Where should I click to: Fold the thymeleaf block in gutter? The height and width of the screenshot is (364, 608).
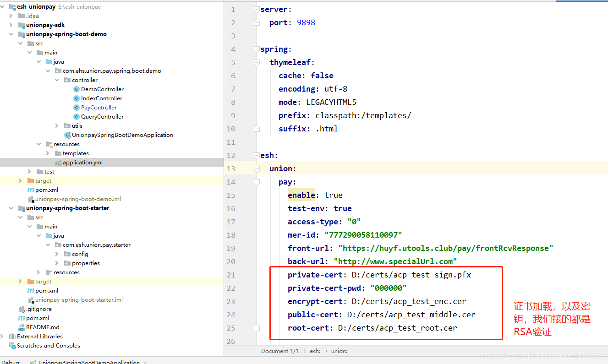257,62
